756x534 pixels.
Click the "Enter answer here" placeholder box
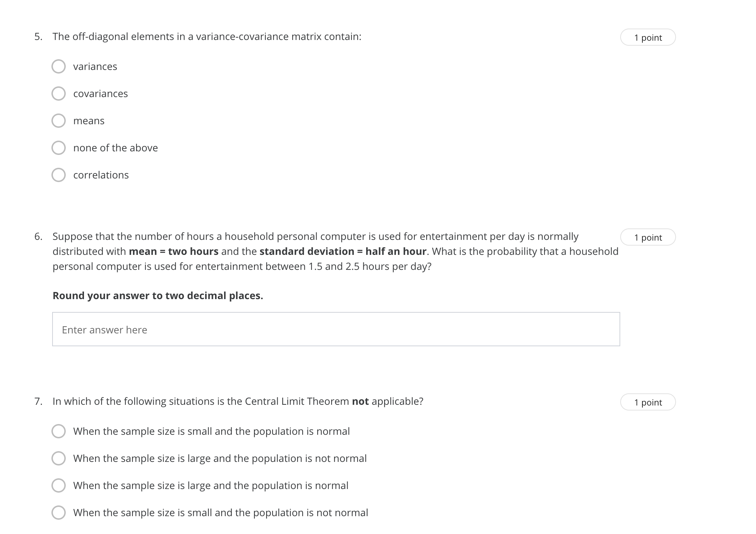point(104,329)
